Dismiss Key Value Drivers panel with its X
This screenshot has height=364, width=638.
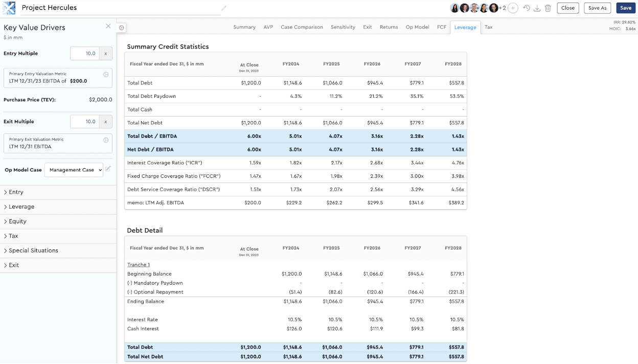click(x=108, y=26)
